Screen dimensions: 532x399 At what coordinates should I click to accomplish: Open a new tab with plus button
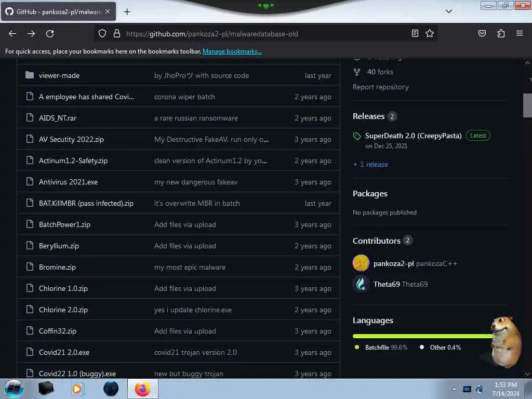click(x=127, y=12)
